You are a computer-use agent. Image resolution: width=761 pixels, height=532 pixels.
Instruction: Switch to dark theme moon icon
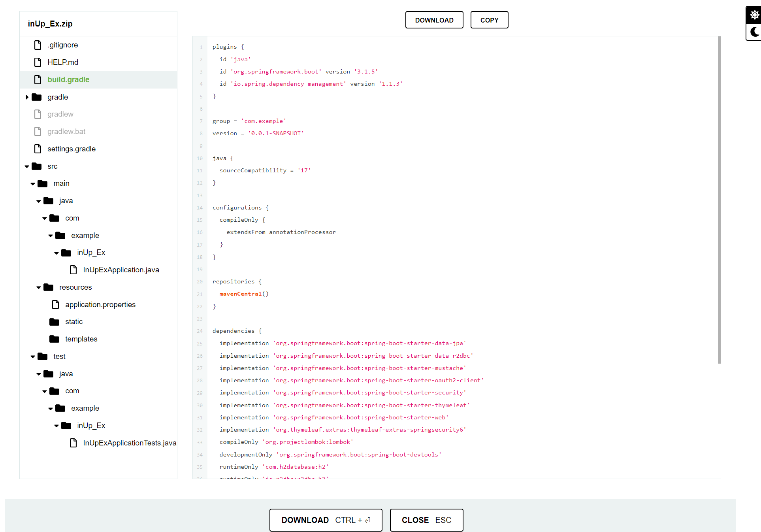[754, 32]
